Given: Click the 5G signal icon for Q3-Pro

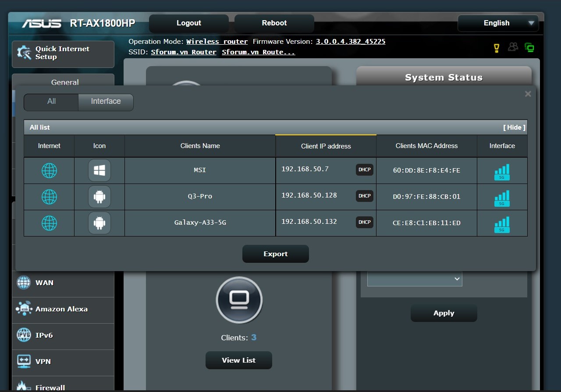Looking at the screenshot, I should click(502, 198).
